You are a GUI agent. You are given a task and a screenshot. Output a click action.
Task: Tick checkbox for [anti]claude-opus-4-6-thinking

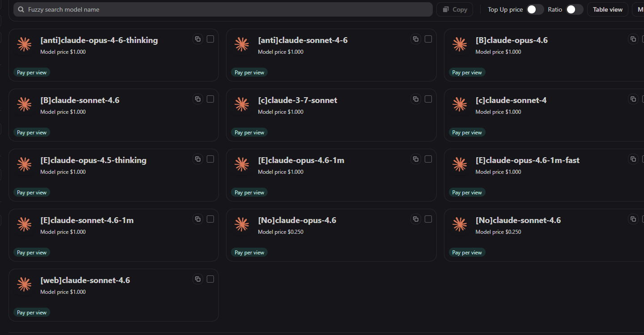coord(210,39)
